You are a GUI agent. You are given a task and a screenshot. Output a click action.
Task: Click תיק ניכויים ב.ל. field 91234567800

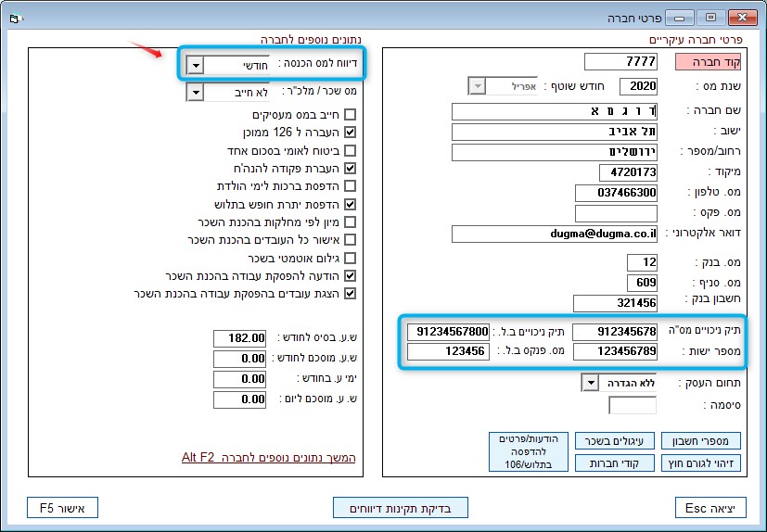tap(448, 332)
